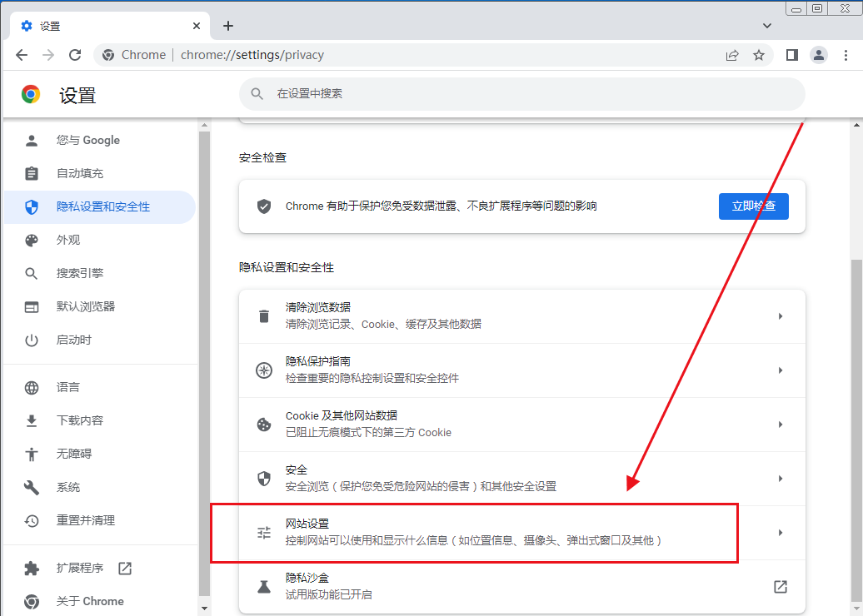863x616 pixels.
Task: Click external-link icon on 隐私沙盒 row
Action: click(x=781, y=587)
